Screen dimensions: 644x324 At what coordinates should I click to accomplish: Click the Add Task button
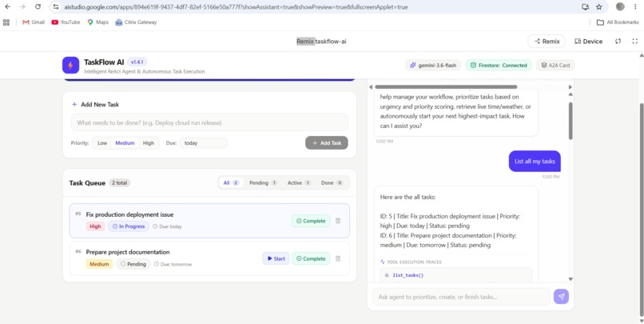click(x=327, y=142)
